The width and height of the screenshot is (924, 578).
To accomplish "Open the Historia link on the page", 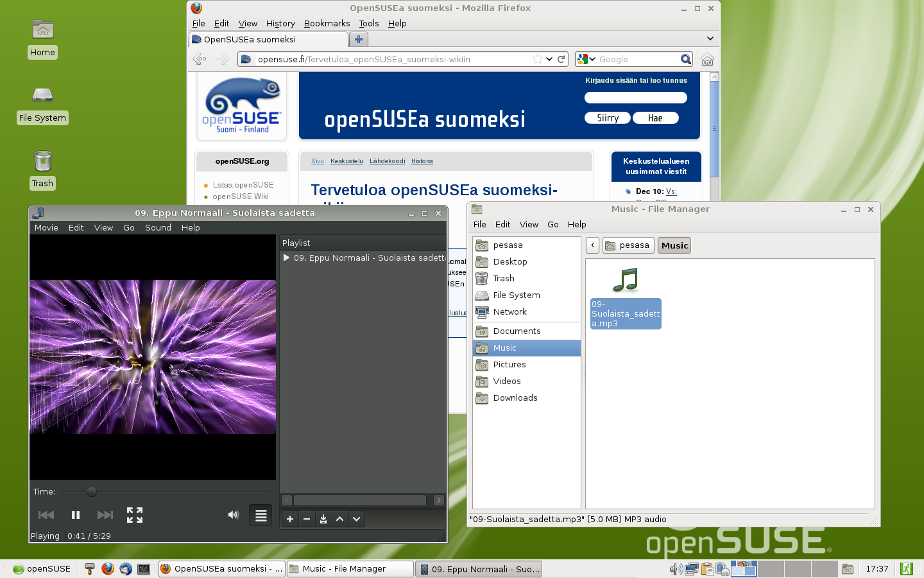I will [422, 161].
